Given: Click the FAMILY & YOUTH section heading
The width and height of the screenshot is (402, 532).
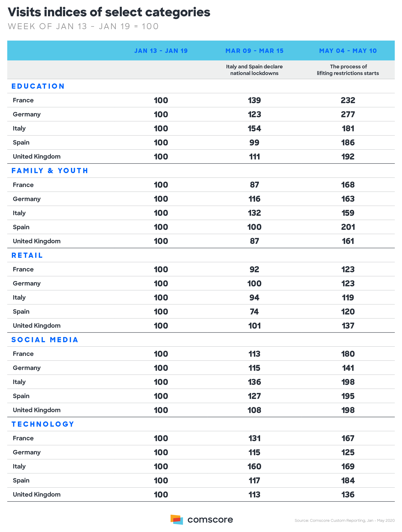Looking at the screenshot, I should (x=50, y=170).
